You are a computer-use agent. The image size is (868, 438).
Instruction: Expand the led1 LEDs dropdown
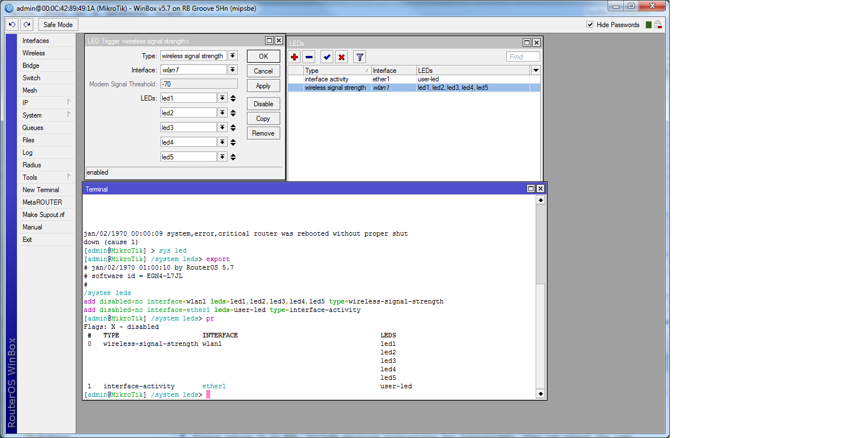(x=223, y=98)
